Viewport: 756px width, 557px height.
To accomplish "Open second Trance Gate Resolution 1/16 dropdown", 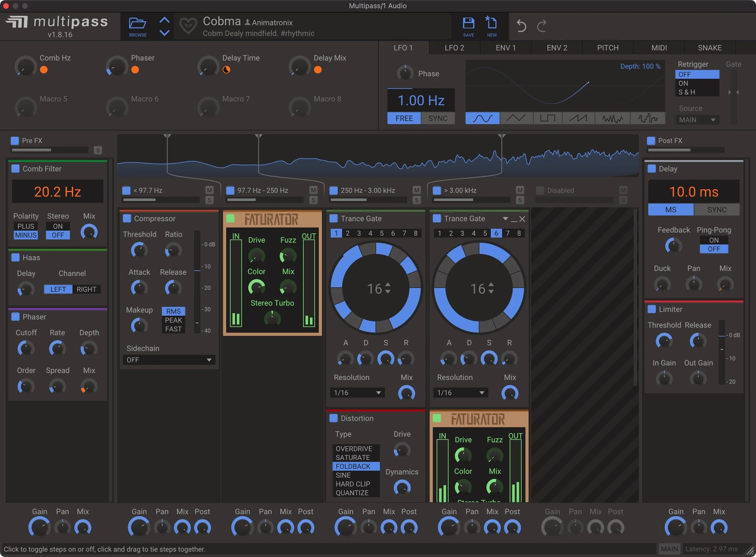I will pyautogui.click(x=461, y=393).
